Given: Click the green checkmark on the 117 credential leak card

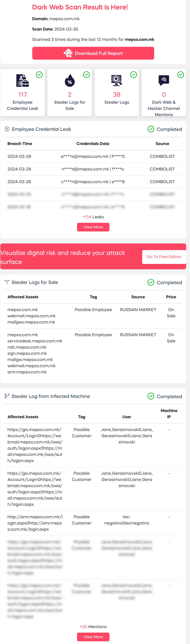Looking at the screenshot, I should coord(39,74).
